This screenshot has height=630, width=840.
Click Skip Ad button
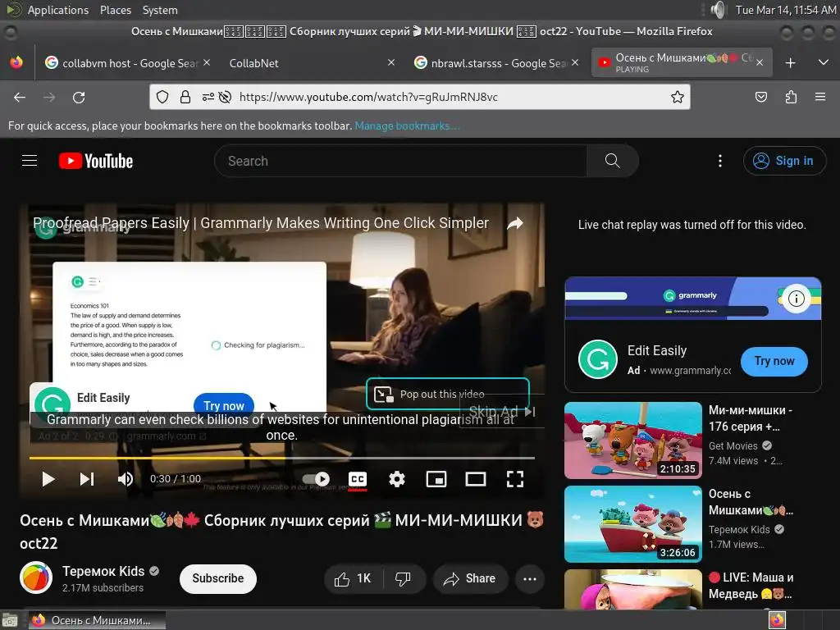[x=502, y=412]
